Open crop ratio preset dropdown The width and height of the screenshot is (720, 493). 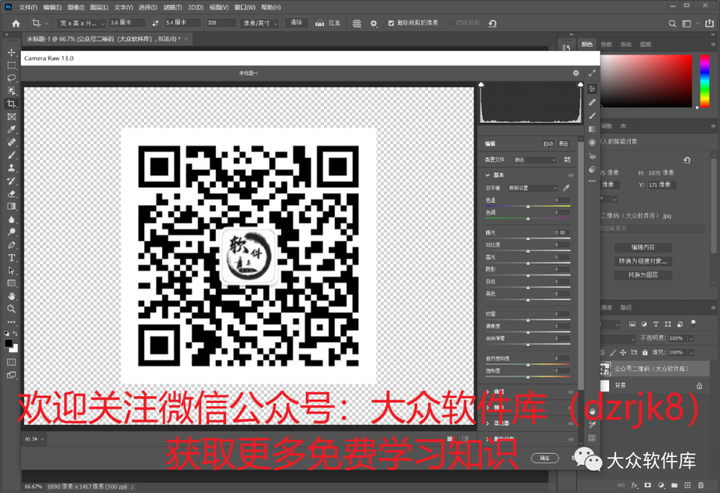point(82,23)
